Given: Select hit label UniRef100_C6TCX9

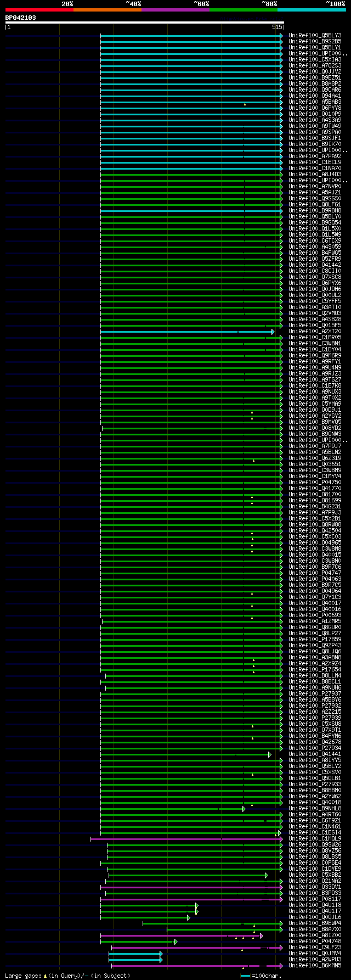Looking at the screenshot, I should 315,241.
